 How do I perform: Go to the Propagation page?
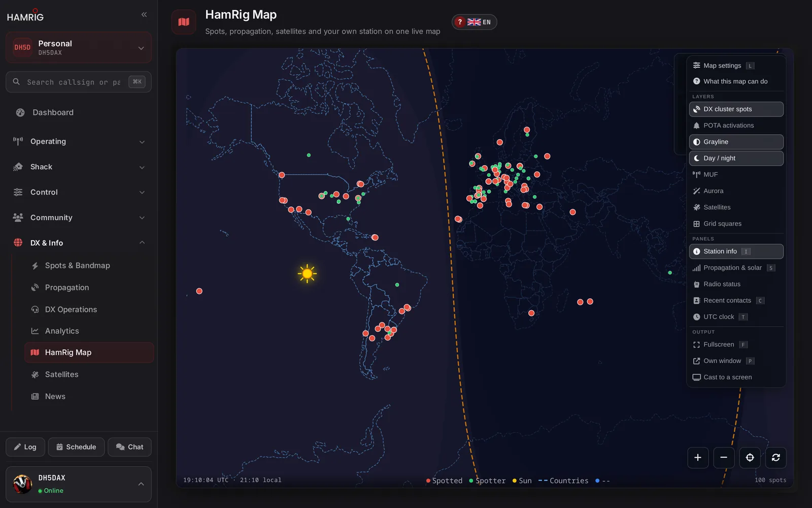(89, 288)
